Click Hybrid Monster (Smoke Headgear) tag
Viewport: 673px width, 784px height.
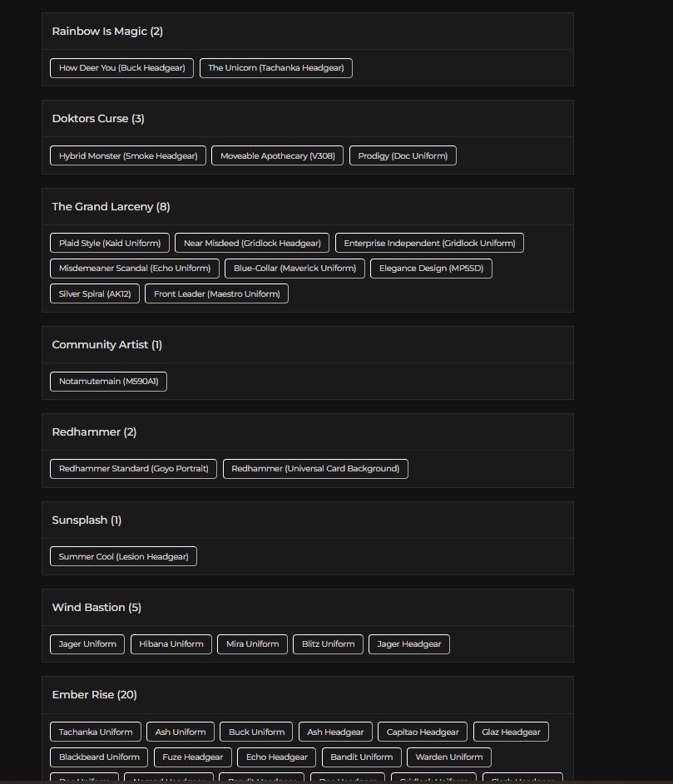(x=128, y=155)
